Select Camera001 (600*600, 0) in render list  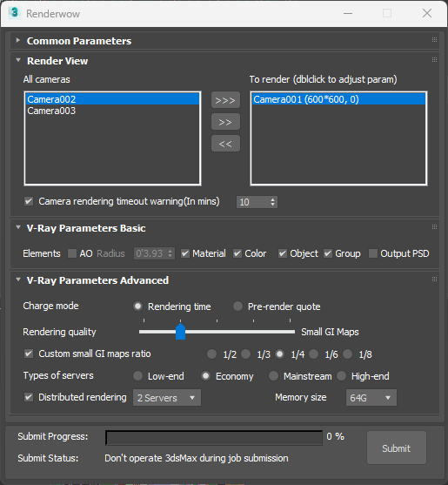point(338,99)
